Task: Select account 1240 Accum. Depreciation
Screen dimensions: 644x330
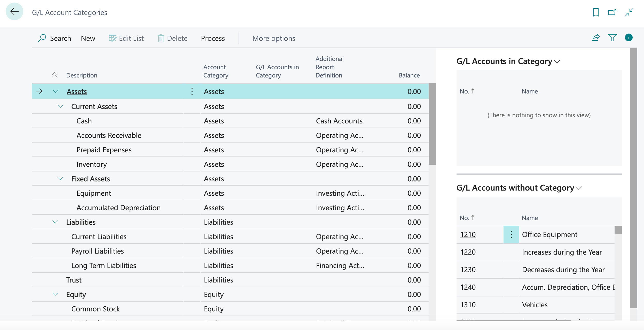Action: (x=536, y=287)
